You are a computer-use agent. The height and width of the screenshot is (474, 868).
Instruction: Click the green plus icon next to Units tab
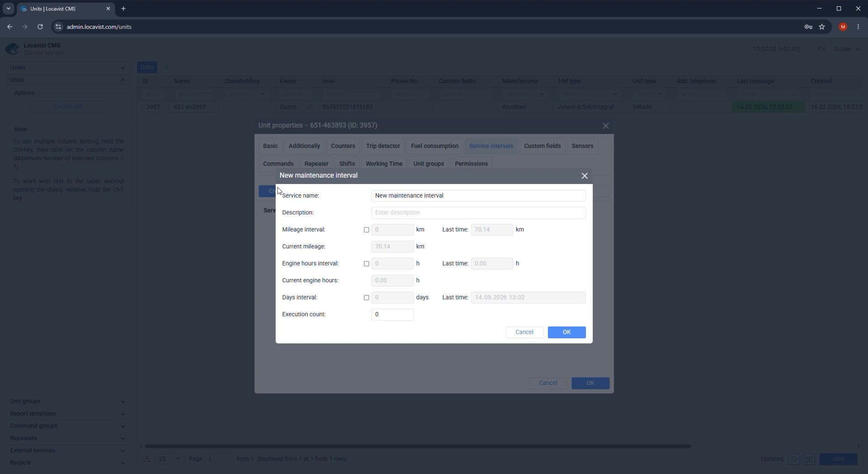166,67
